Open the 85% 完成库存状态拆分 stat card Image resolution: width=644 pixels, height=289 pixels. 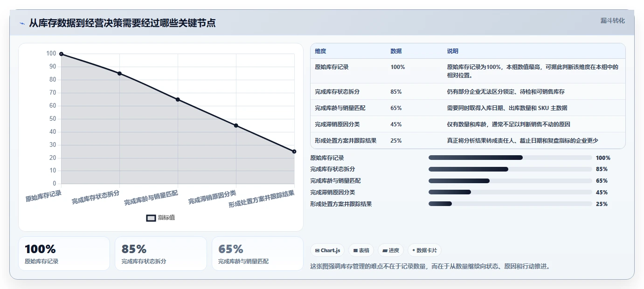point(160,254)
